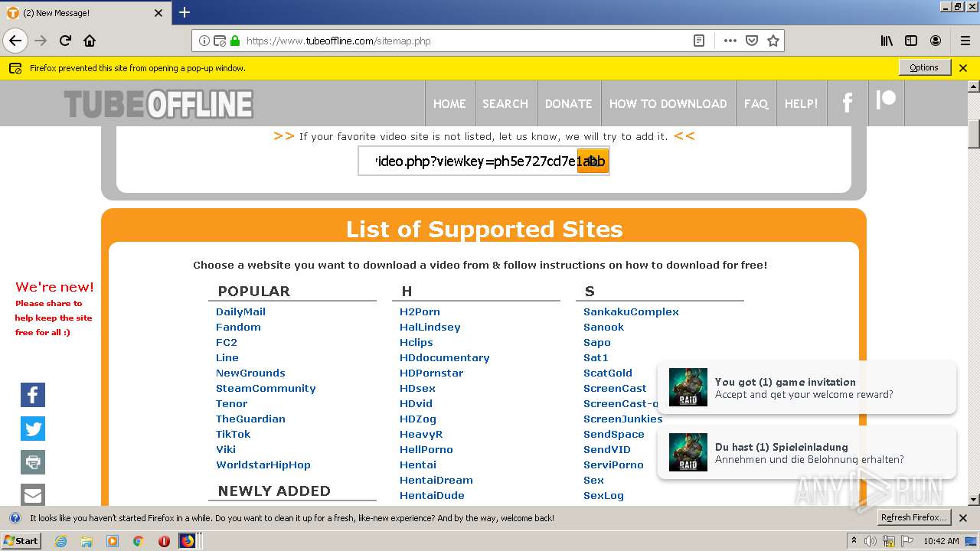980x551 pixels.
Task: Launch Chrome from the taskbar
Action: pos(139,541)
